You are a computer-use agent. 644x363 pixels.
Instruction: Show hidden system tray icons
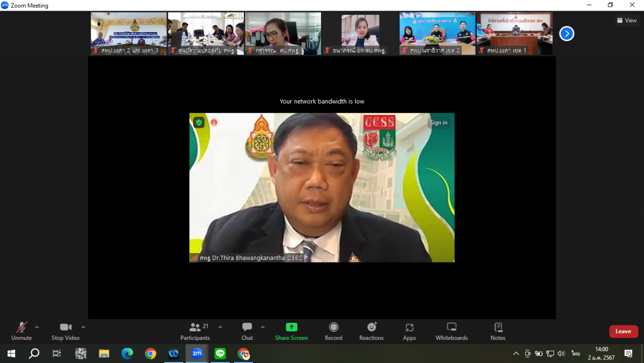[x=516, y=353]
